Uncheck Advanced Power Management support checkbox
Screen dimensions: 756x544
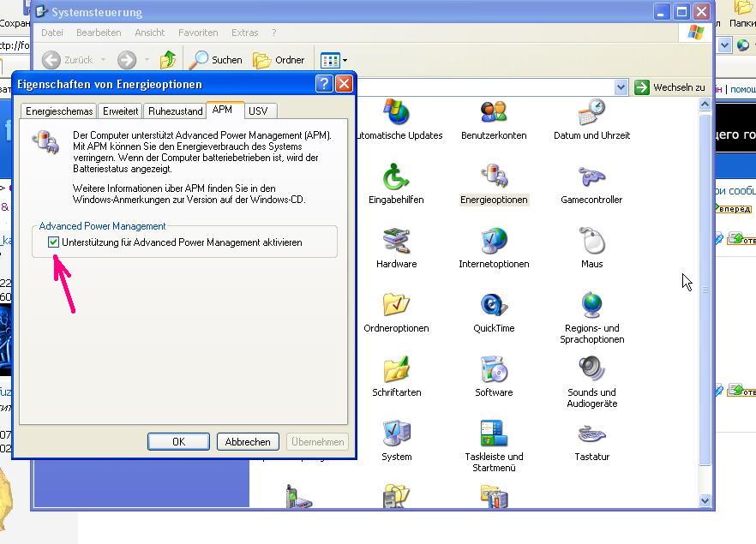(54, 242)
